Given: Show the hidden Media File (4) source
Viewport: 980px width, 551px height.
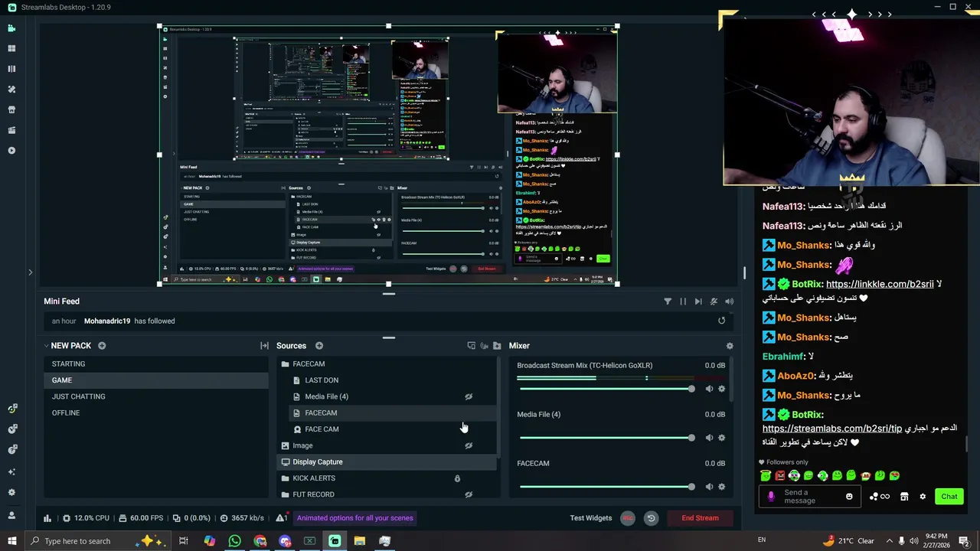Looking at the screenshot, I should coord(469,396).
